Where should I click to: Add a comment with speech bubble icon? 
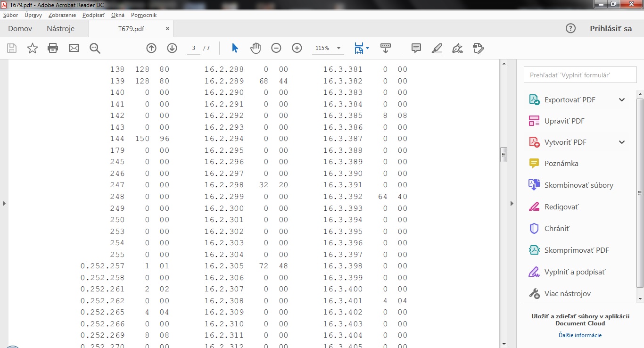click(x=416, y=48)
